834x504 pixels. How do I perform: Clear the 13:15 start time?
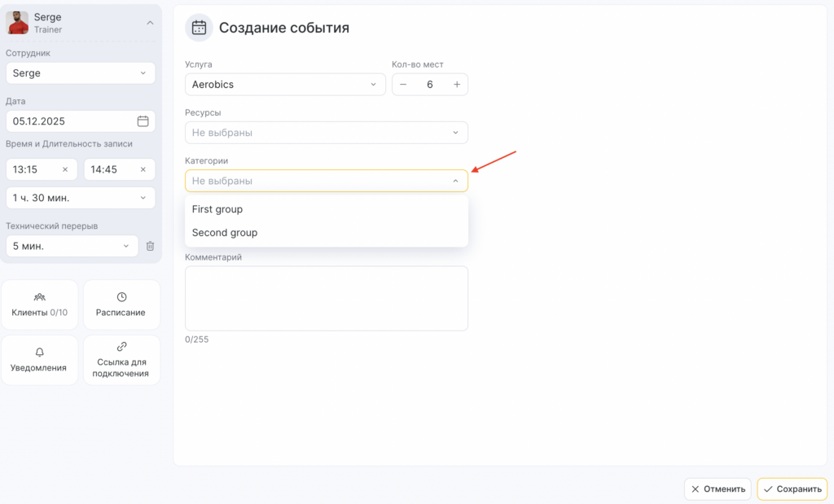point(65,169)
